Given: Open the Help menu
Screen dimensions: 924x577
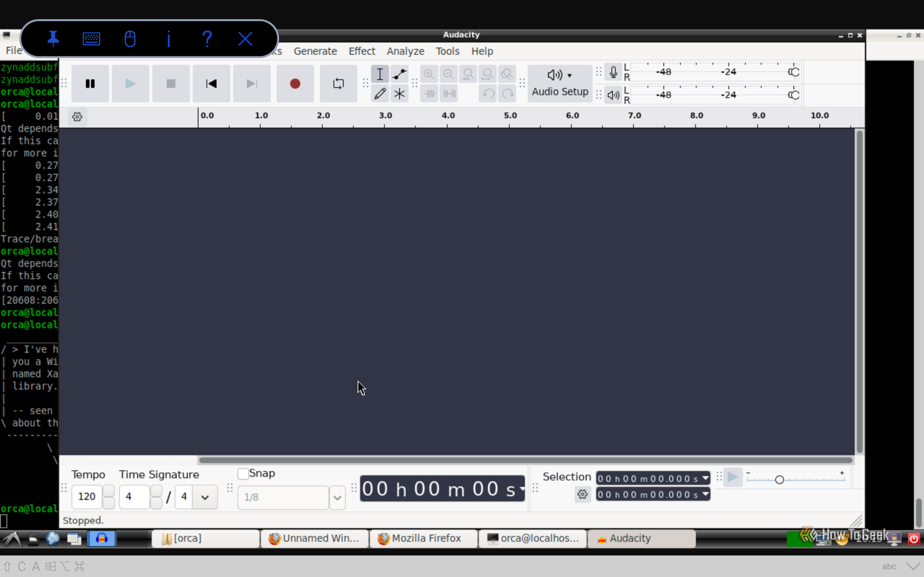Looking at the screenshot, I should [x=482, y=51].
